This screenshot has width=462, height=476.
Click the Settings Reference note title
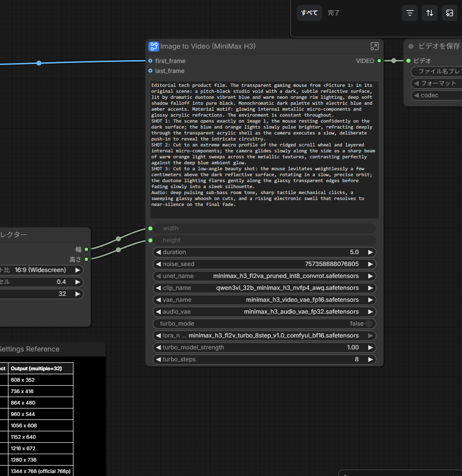[x=29, y=349]
